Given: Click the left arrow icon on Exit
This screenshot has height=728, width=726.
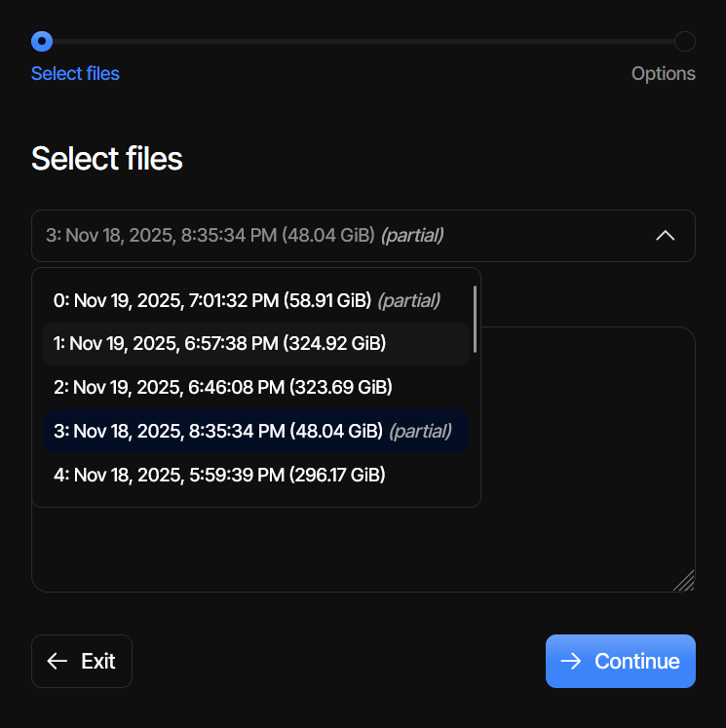Looking at the screenshot, I should 57,662.
